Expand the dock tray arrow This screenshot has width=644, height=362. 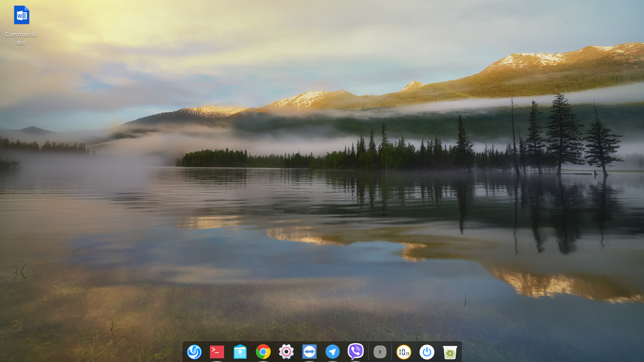point(380,352)
